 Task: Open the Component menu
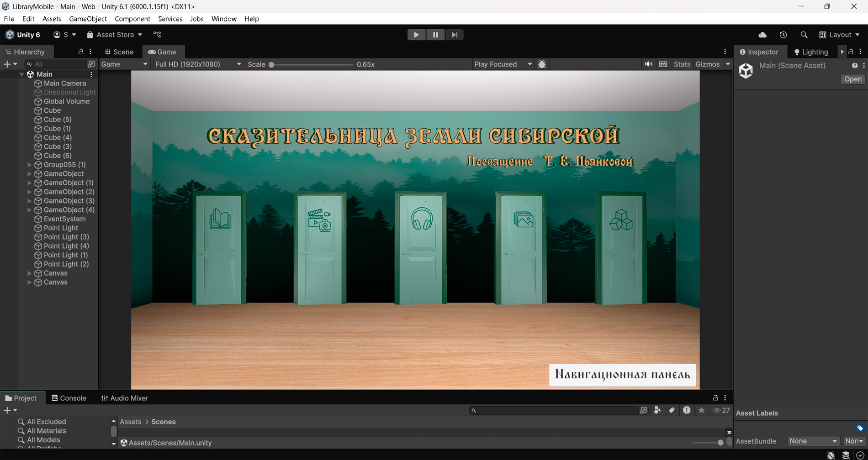coord(132,19)
